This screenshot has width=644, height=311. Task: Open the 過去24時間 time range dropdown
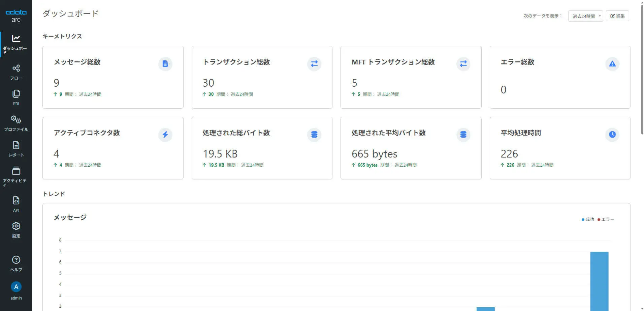pyautogui.click(x=585, y=16)
